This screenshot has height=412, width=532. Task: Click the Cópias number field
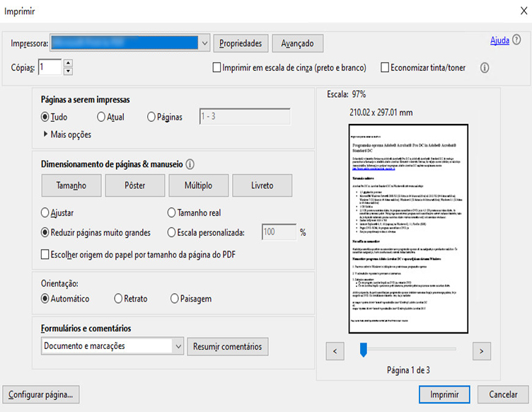[50, 67]
